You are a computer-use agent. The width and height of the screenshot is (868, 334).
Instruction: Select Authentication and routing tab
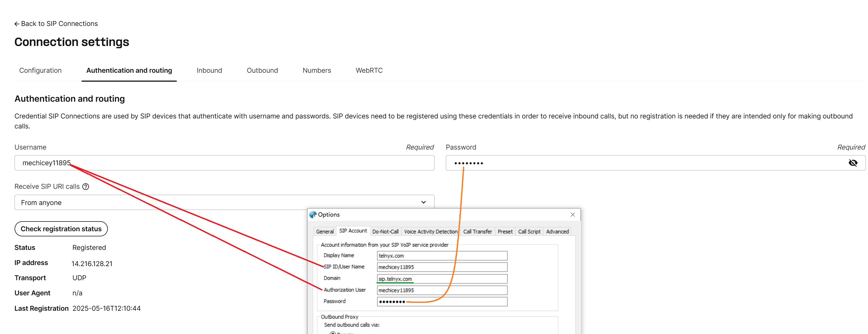129,70
